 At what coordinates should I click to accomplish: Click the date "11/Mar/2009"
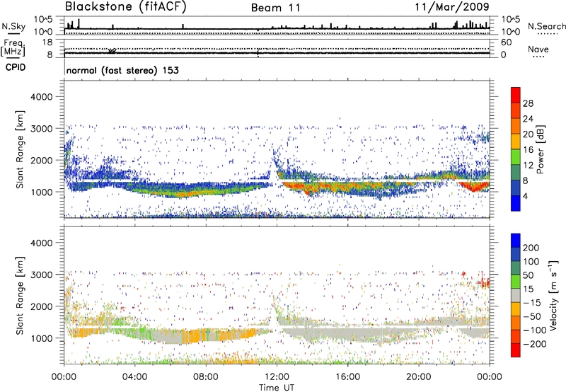[452, 6]
